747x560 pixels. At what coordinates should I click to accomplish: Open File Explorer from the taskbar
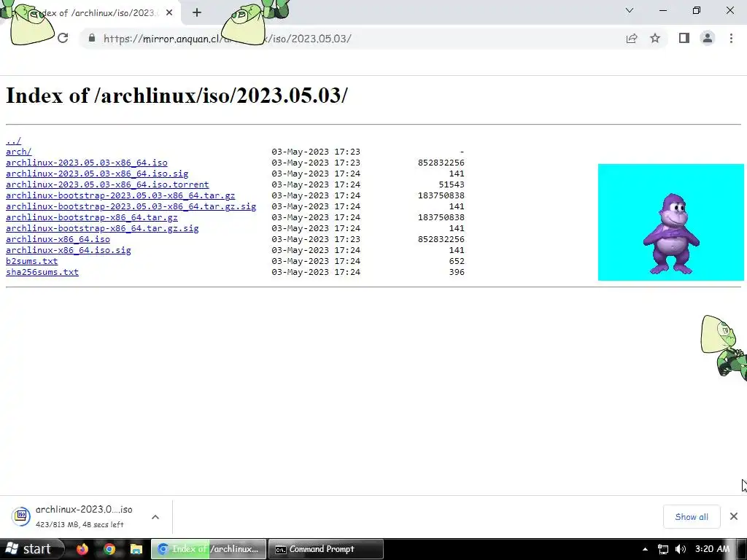(136, 549)
